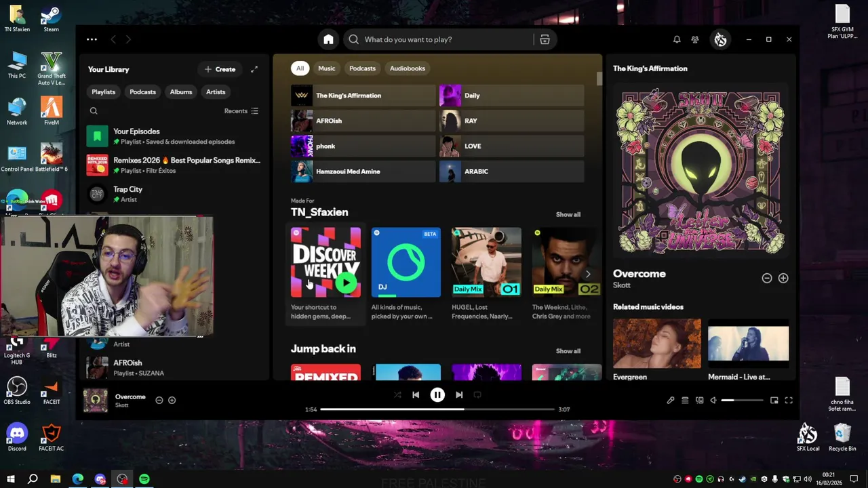Hide Overcome with minus icon in bottom bar
The height and width of the screenshot is (488, 868).
click(x=159, y=401)
